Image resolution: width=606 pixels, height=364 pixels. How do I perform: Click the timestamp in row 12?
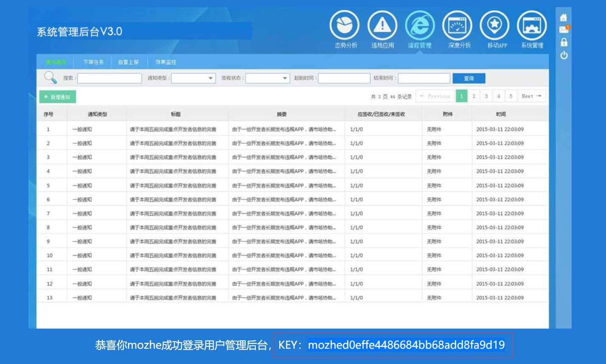pos(500,284)
